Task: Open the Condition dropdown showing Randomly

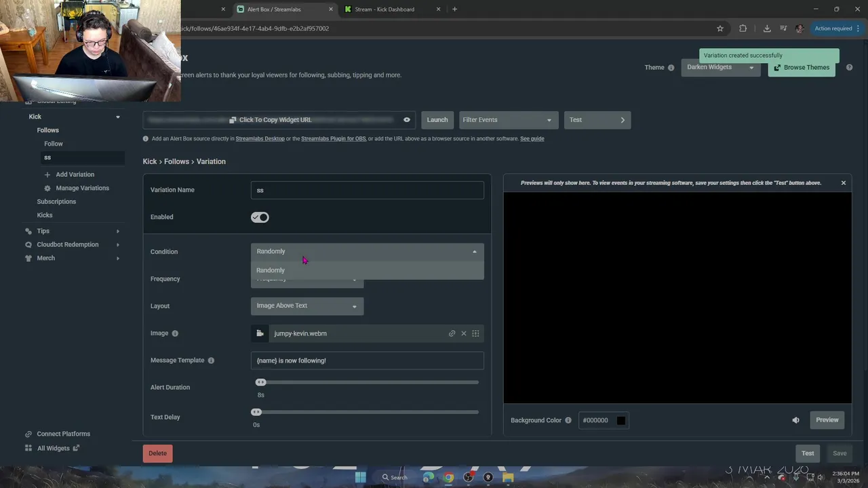Action: pyautogui.click(x=367, y=251)
